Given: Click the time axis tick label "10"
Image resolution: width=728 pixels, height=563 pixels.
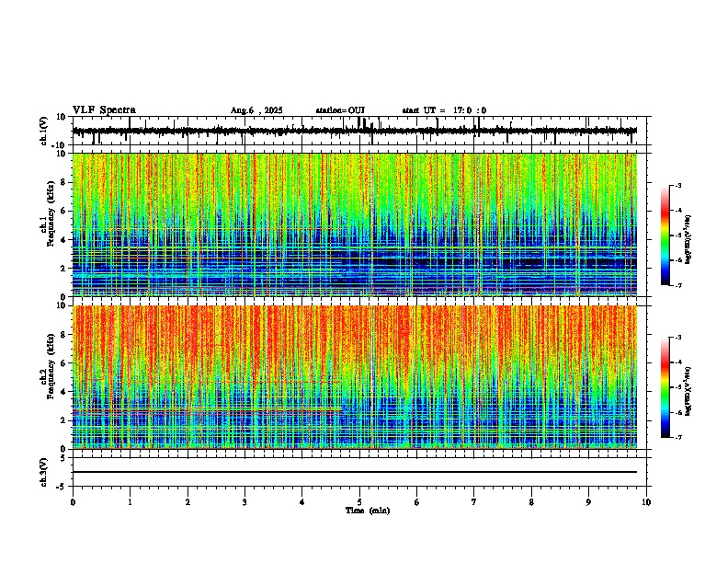Looking at the screenshot, I should coord(646,502).
